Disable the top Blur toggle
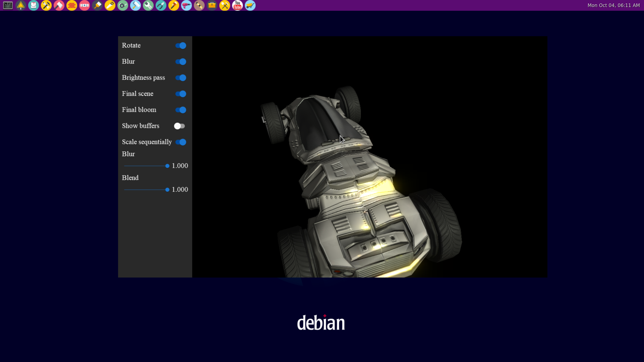The width and height of the screenshot is (644, 362). [x=180, y=62]
